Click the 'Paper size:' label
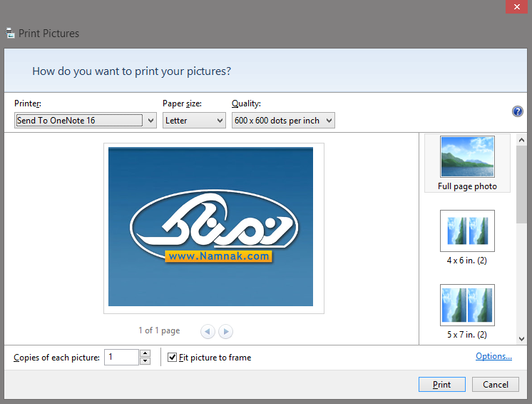The image size is (532, 404). pyautogui.click(x=182, y=103)
